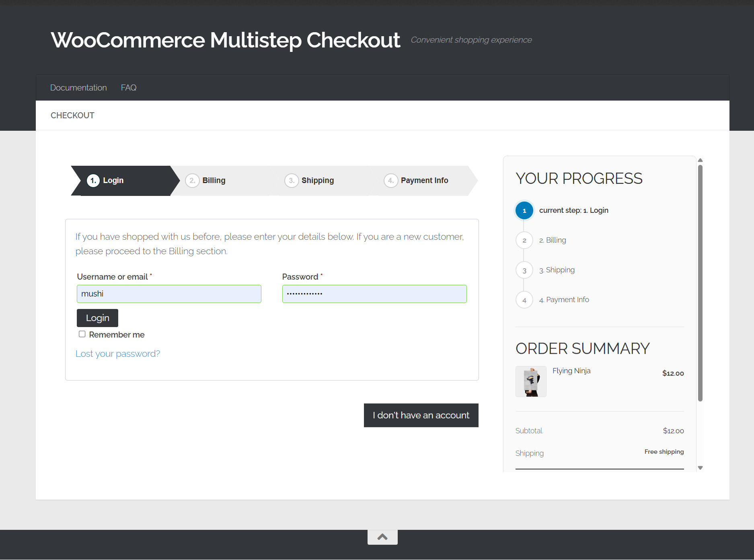The image size is (754, 560).
Task: Toggle the Remember me checkbox
Action: (82, 334)
